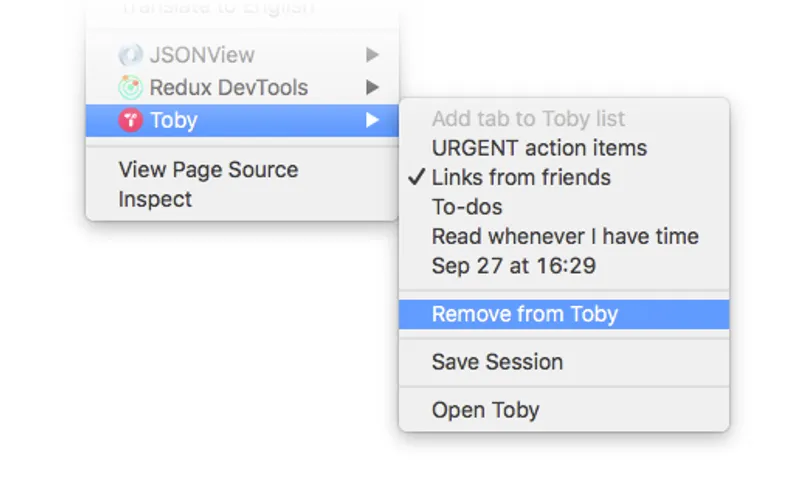Click the JSONView extension icon
Viewport: 800px width, 493px height.
click(x=131, y=55)
